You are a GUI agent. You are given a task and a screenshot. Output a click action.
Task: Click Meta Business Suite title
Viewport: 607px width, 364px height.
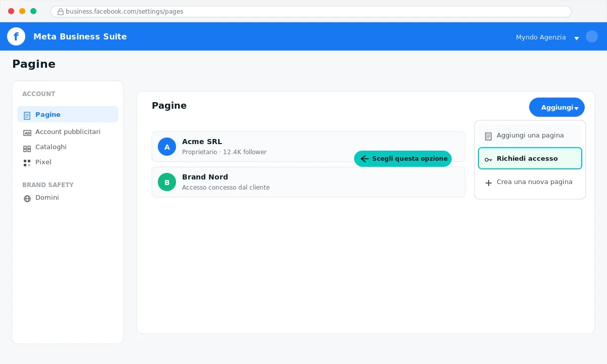pos(80,36)
